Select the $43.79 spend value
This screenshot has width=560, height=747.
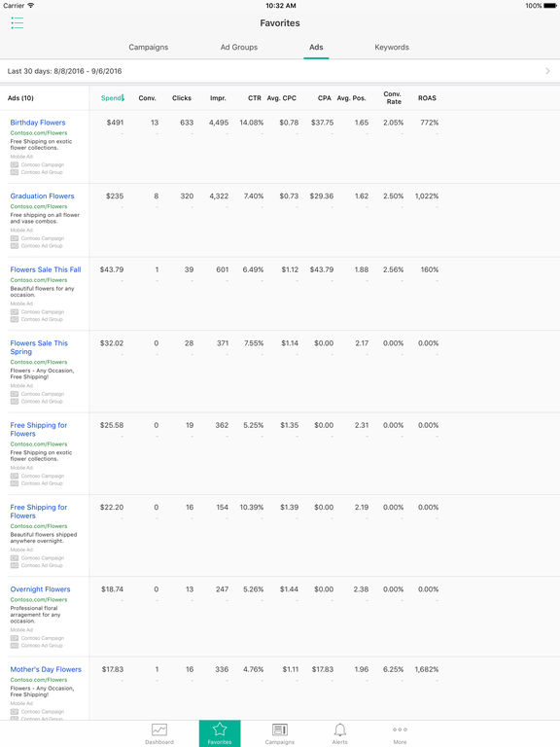112,269
